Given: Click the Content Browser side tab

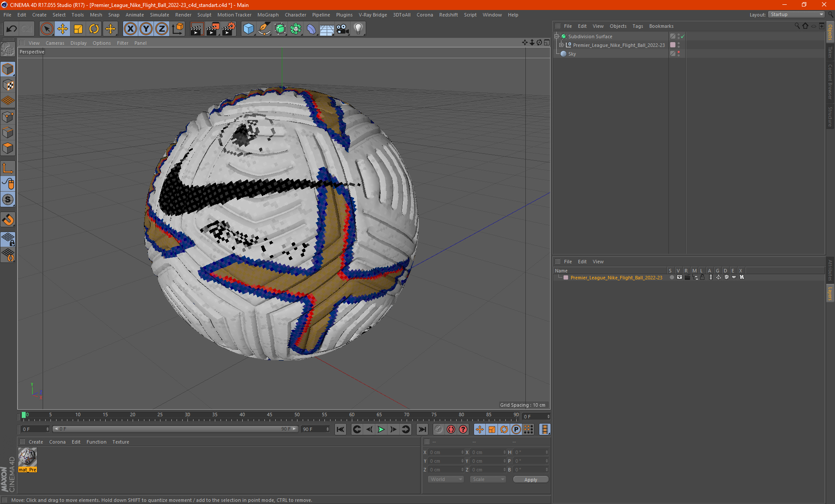Looking at the screenshot, I should coord(830,82).
